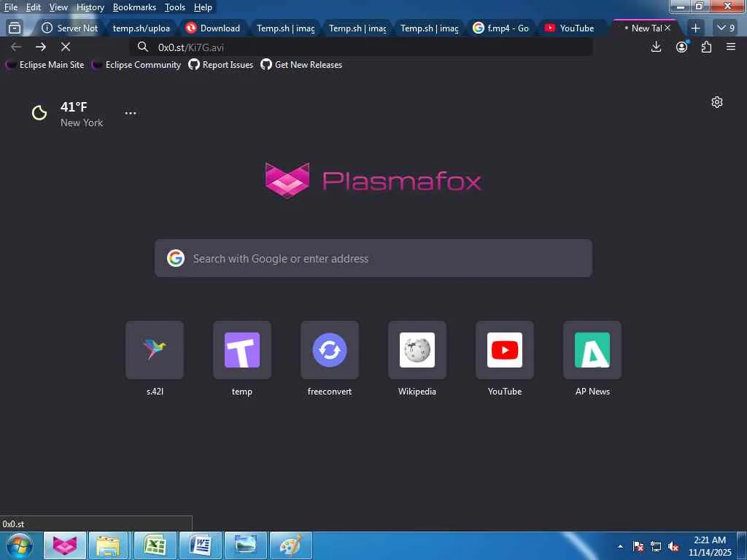Go back one page

pos(16,47)
